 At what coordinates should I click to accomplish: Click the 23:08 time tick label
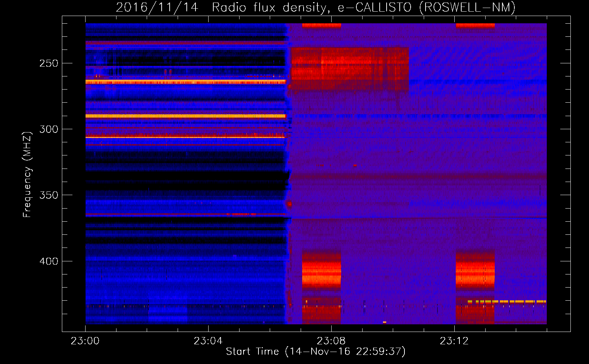pyautogui.click(x=331, y=341)
